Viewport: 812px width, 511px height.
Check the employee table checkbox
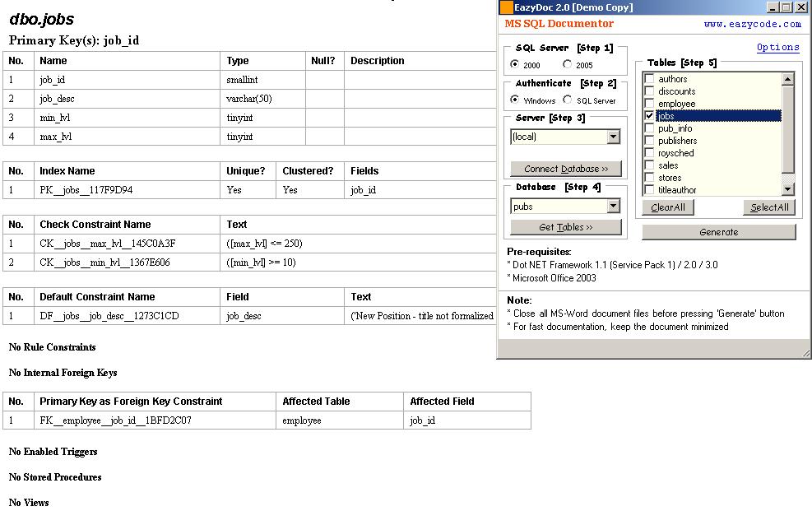click(649, 104)
